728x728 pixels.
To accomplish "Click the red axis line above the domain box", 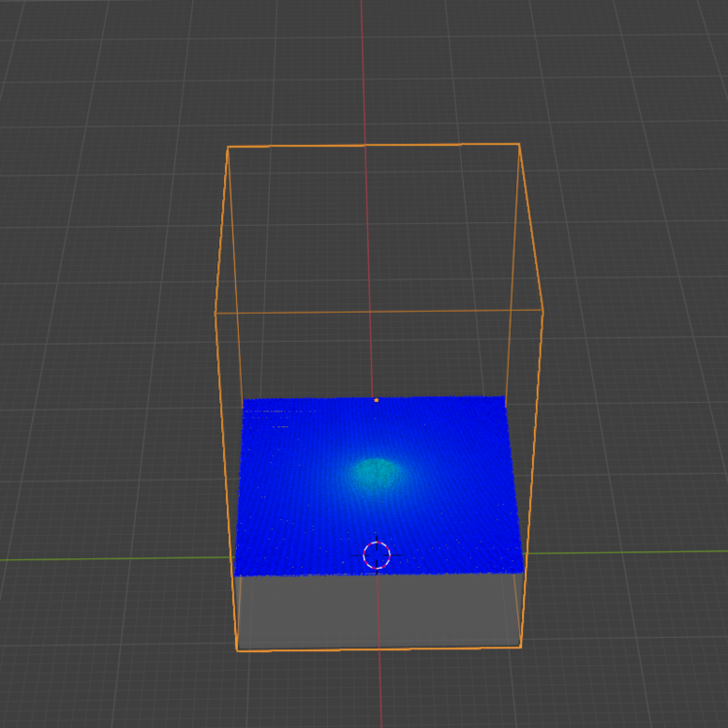I will [362, 68].
